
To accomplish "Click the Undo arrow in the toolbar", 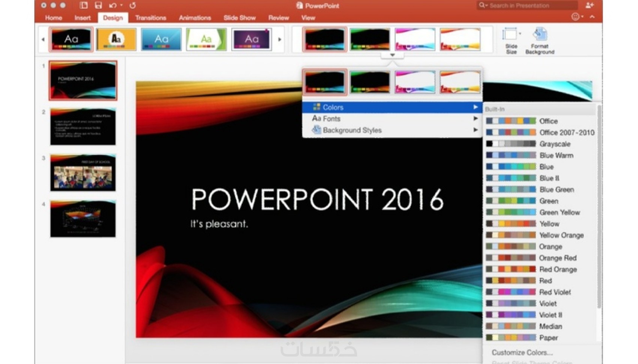I will (x=111, y=5).
